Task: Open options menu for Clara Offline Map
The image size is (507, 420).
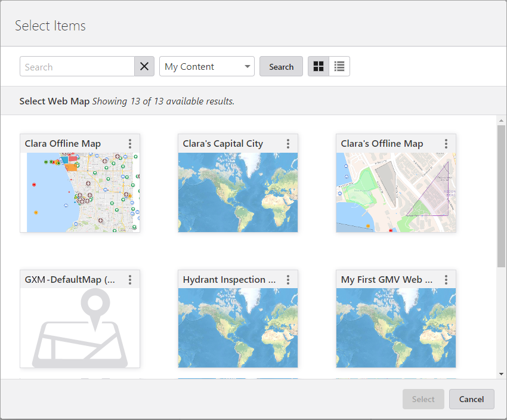Action: pyautogui.click(x=130, y=144)
